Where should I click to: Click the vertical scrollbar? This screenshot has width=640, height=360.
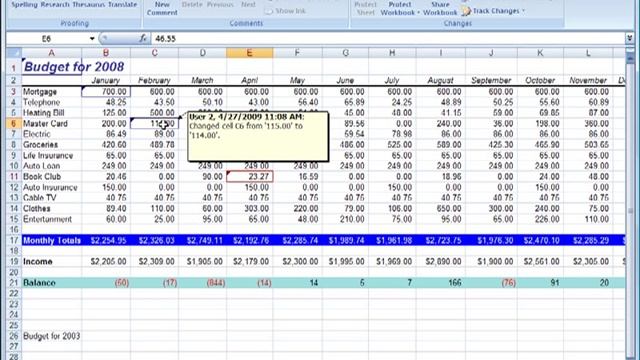point(630,204)
